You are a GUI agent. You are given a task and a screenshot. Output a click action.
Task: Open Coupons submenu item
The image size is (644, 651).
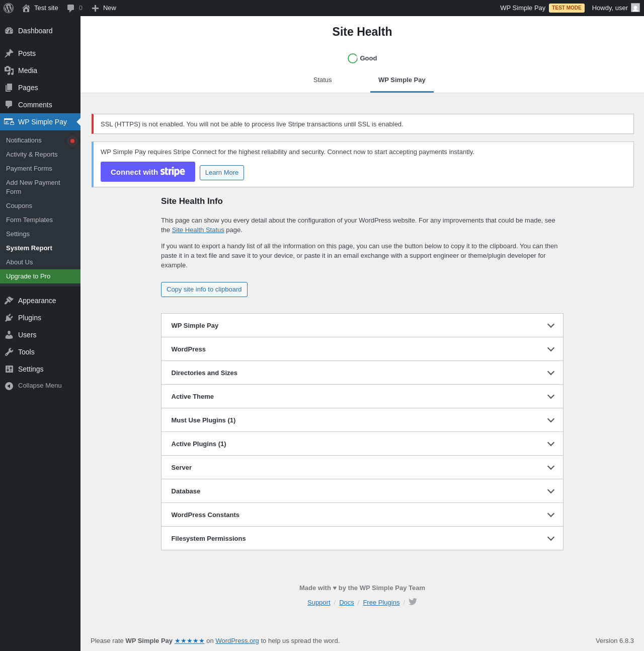pos(40,206)
